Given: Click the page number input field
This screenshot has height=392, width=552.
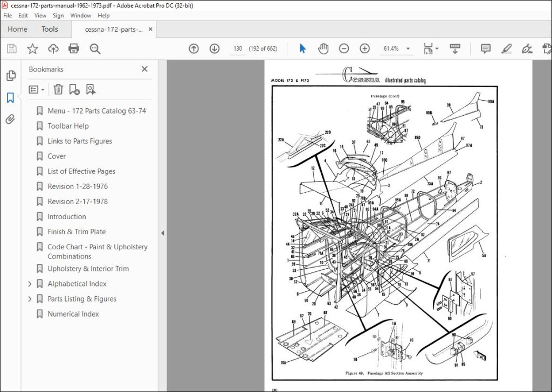Looking at the screenshot, I should coord(238,48).
